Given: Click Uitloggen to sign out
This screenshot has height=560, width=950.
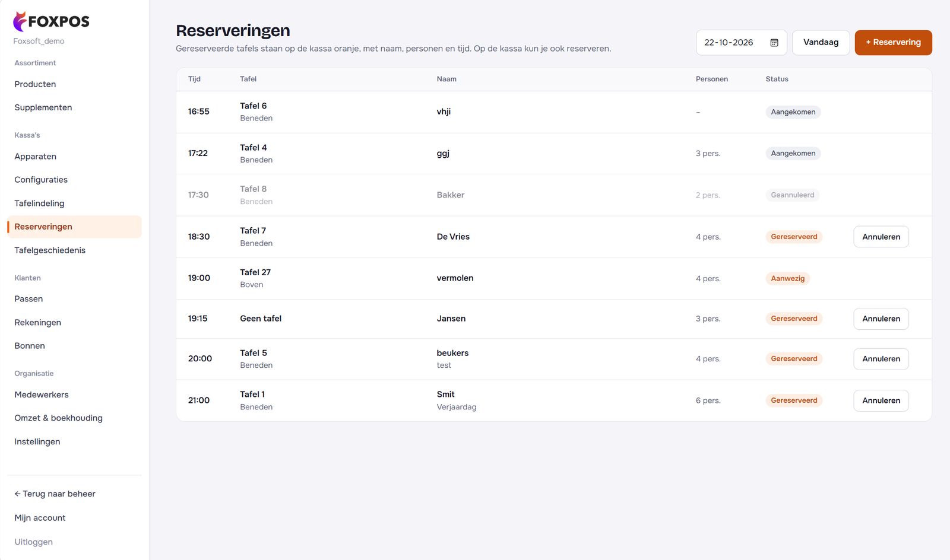Looking at the screenshot, I should [x=34, y=542].
